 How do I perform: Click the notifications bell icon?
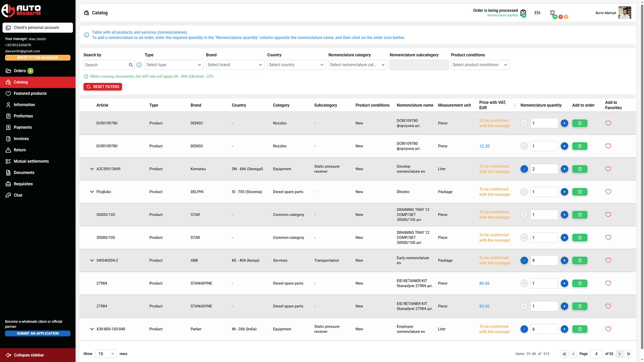[552, 13]
